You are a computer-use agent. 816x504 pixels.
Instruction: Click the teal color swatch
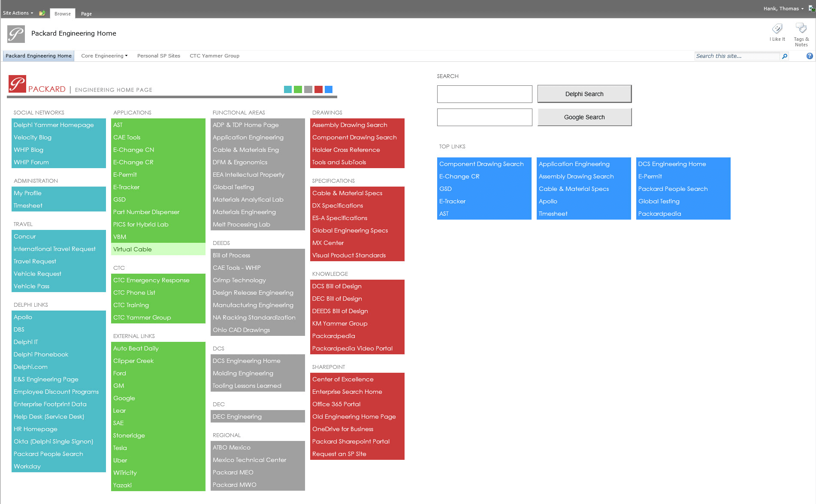[x=288, y=89]
